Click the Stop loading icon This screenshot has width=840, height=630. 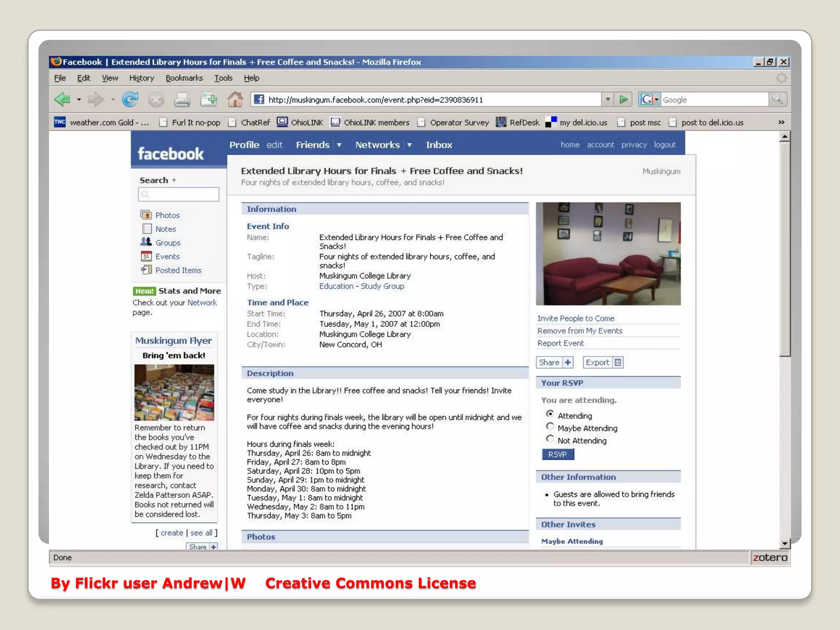156,100
